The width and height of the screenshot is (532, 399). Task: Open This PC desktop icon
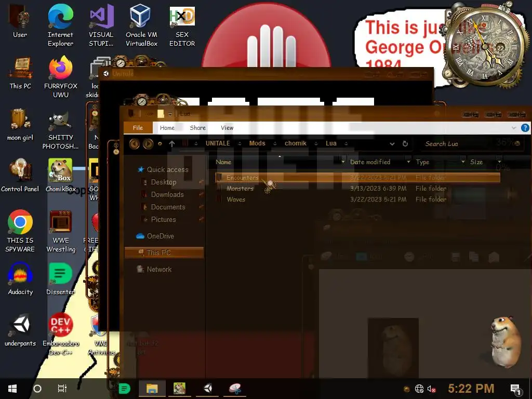pos(20,73)
